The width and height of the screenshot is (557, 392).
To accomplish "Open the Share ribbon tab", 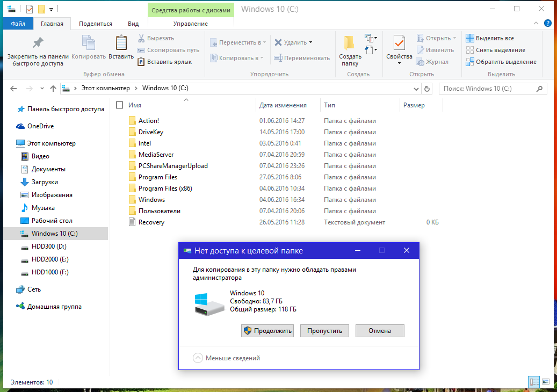I will pos(96,24).
